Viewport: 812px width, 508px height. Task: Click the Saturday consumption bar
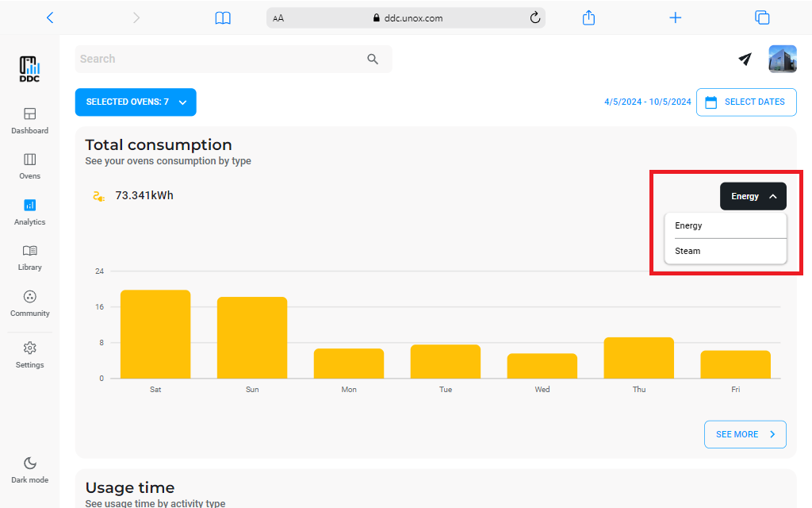pos(155,334)
